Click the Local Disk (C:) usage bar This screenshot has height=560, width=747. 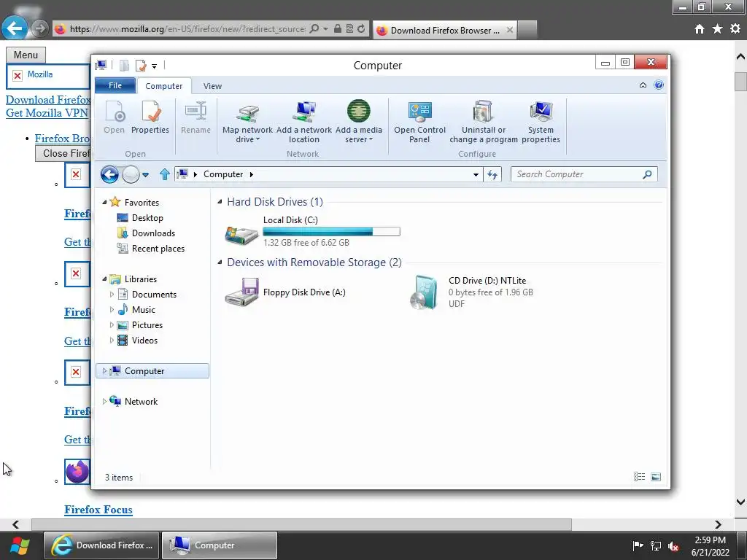pos(332,232)
